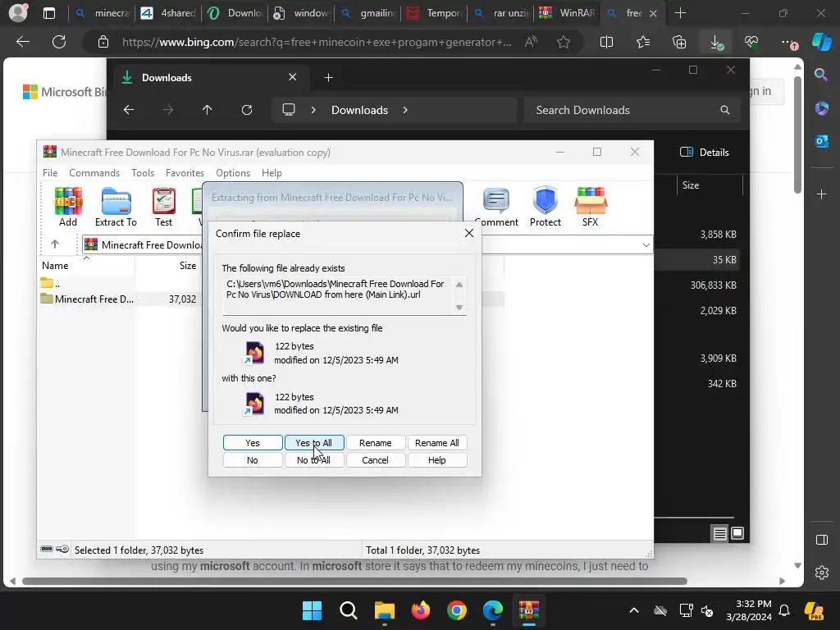Click Help in the replace dialog
Viewport: 840px width, 630px height.
[x=437, y=459]
